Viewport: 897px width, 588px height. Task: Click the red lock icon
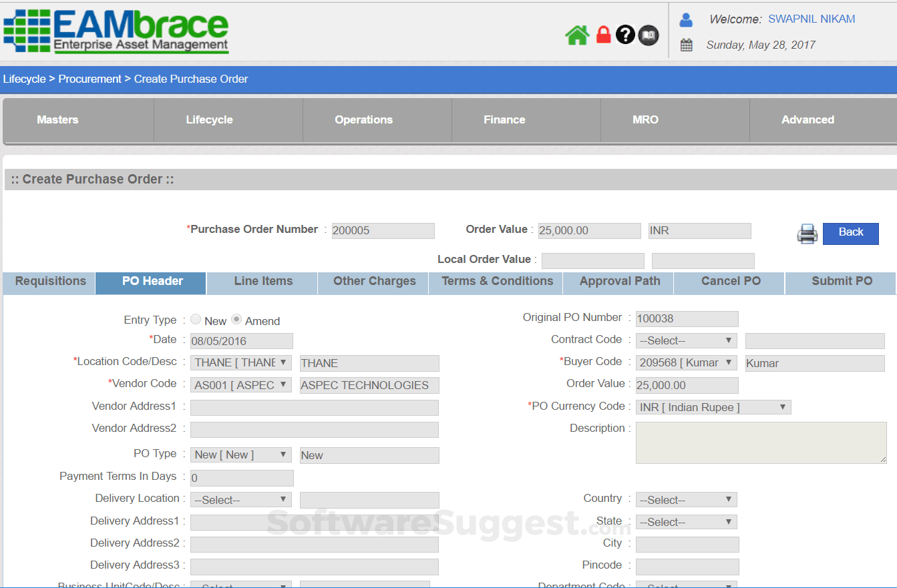click(603, 34)
